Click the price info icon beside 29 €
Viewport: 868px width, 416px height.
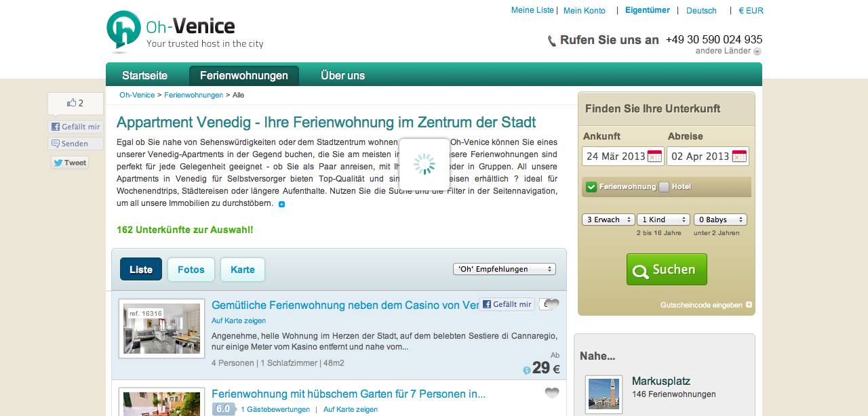point(526,370)
